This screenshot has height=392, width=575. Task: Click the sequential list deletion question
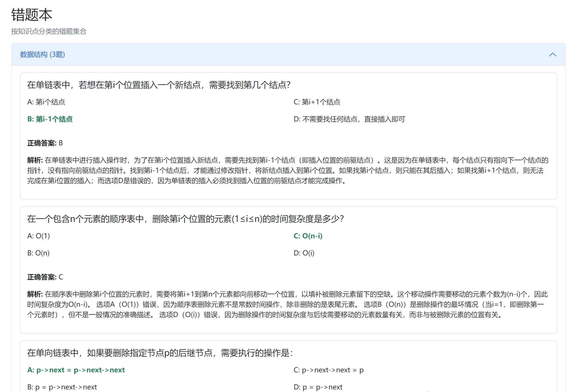[185, 219]
